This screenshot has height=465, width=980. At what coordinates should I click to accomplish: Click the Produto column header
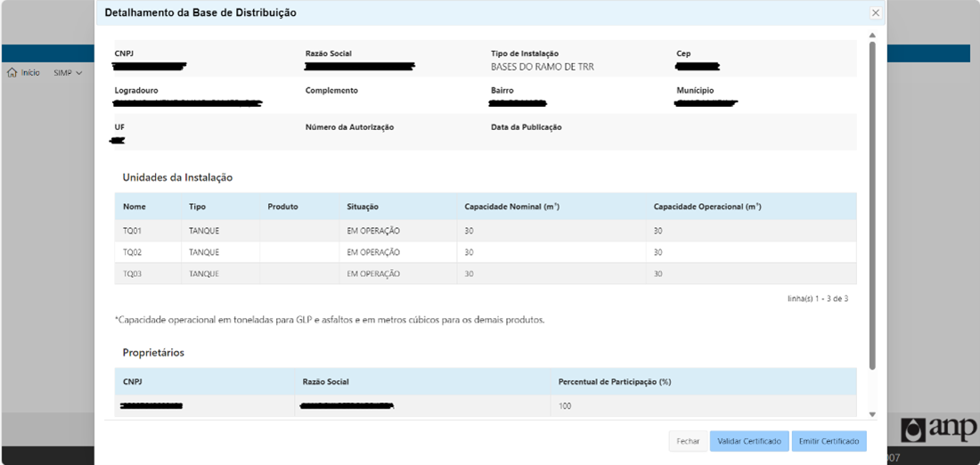pyautogui.click(x=282, y=207)
